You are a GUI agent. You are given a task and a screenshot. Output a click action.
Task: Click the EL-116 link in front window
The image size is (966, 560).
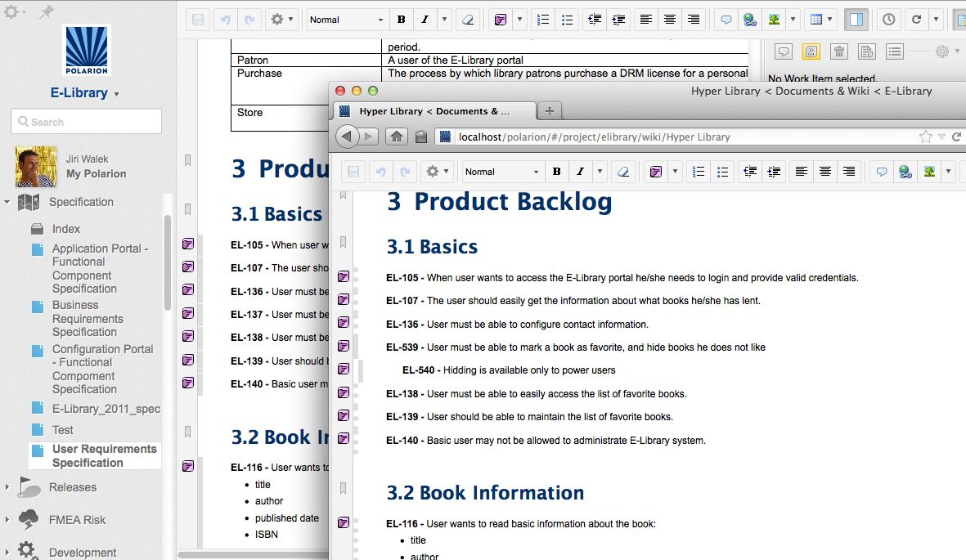[x=402, y=524]
